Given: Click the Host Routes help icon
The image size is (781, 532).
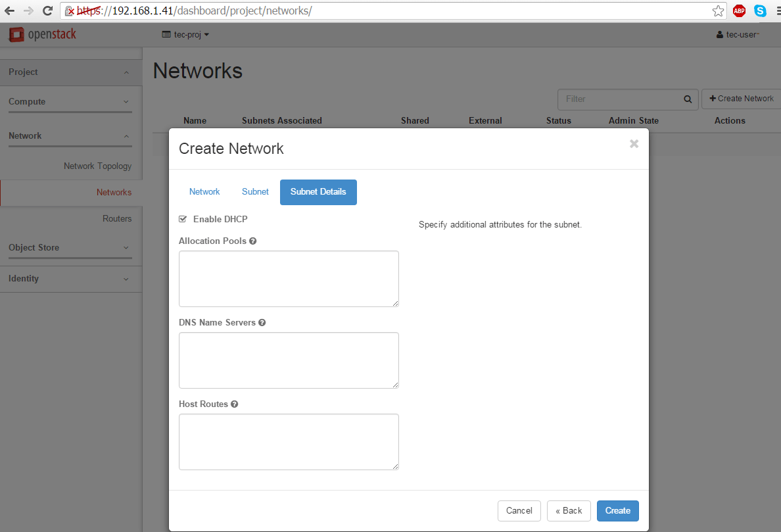Looking at the screenshot, I should (234, 404).
